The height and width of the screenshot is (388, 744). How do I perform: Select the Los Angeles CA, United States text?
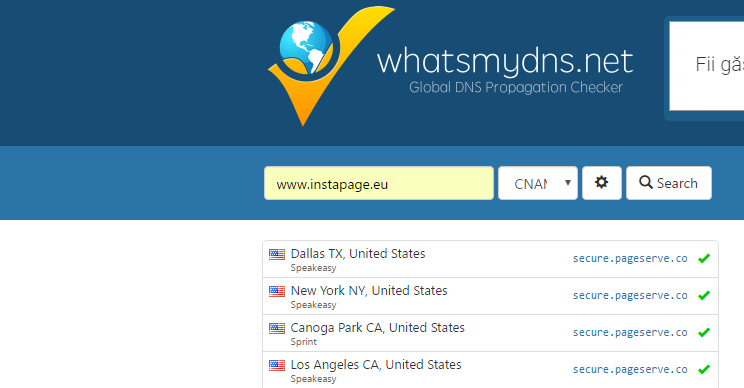[x=376, y=365]
